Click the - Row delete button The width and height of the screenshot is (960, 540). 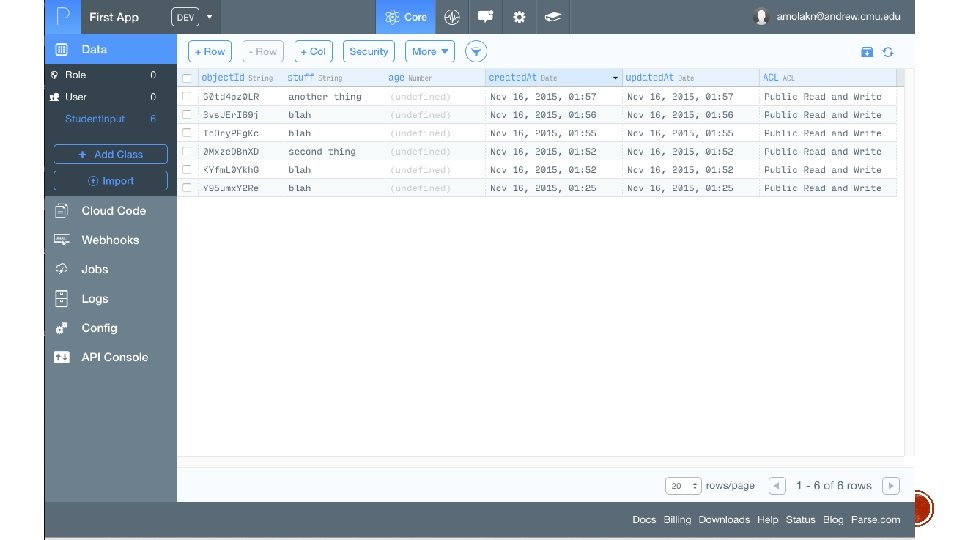(263, 51)
